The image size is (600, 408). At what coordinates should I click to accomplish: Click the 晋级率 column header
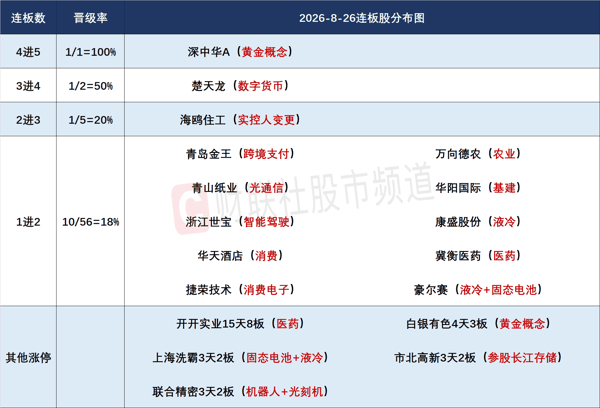tap(90, 18)
